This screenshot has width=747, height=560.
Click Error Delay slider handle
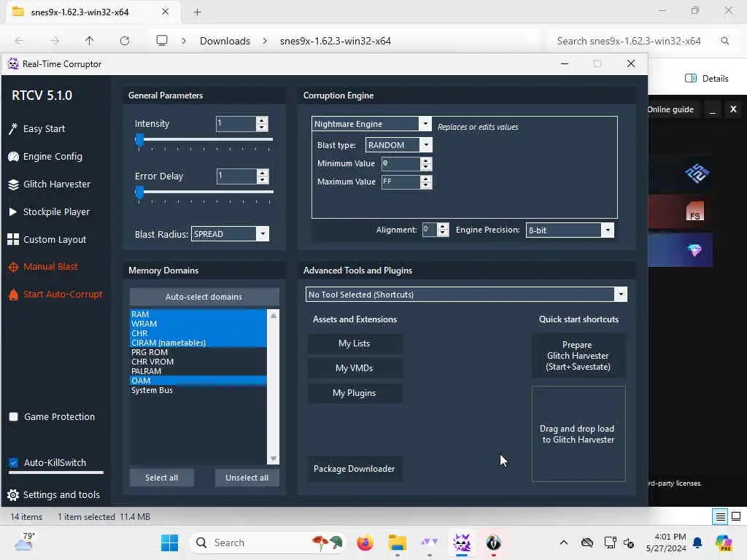click(x=139, y=192)
